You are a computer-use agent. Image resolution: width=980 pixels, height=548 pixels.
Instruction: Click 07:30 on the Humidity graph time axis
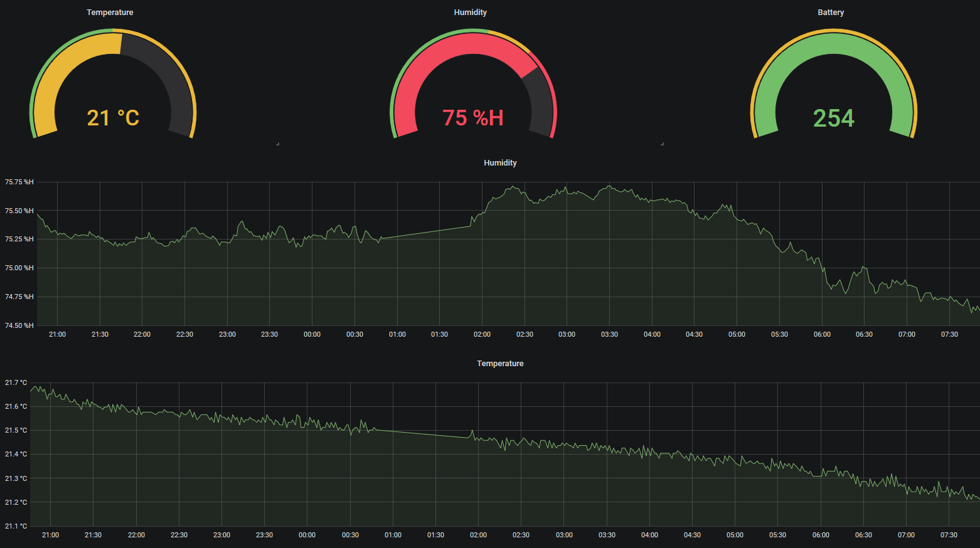[x=949, y=334]
